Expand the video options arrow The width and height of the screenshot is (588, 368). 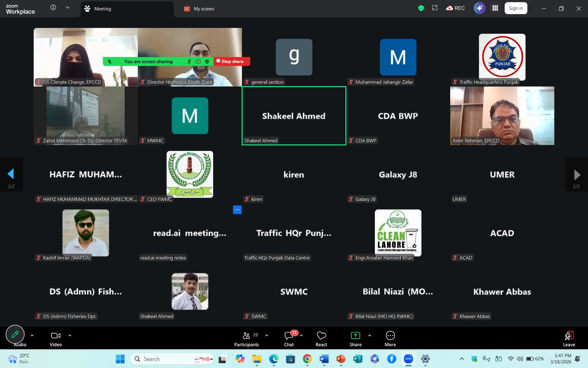[70, 336]
